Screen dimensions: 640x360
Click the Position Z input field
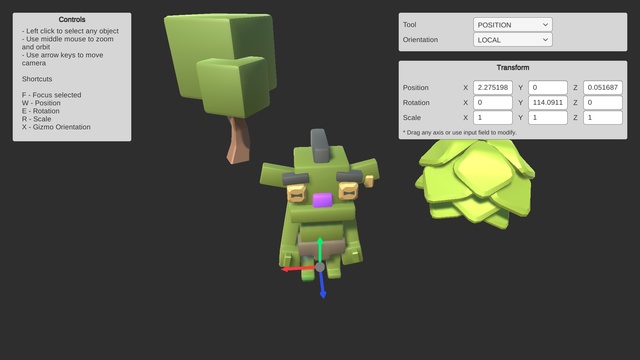coord(603,87)
